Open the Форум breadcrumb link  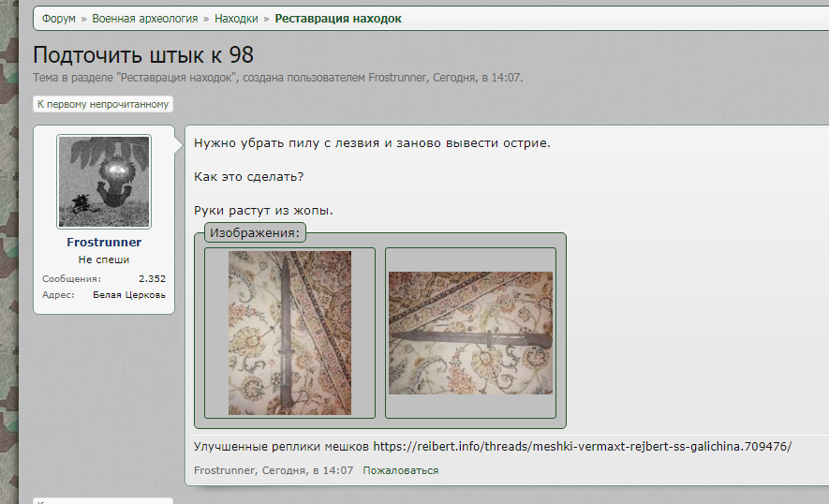tap(59, 19)
